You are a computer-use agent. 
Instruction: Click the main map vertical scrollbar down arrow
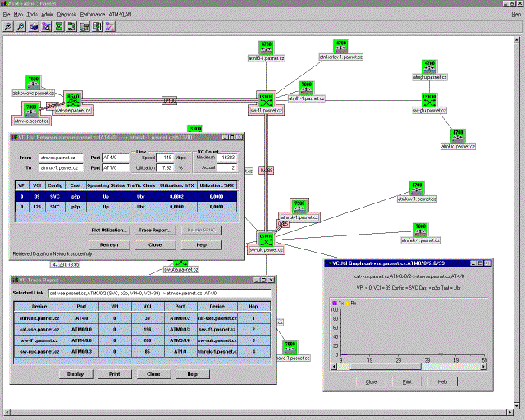(x=516, y=406)
